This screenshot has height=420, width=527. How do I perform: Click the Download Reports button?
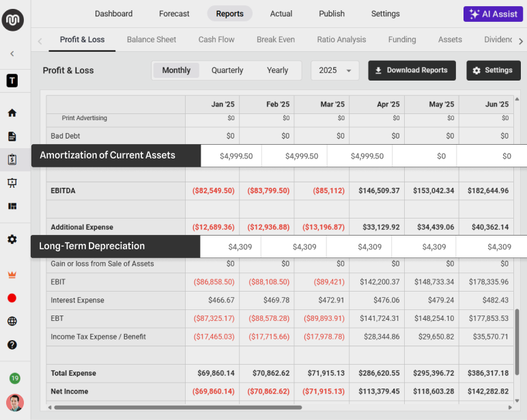tap(412, 70)
